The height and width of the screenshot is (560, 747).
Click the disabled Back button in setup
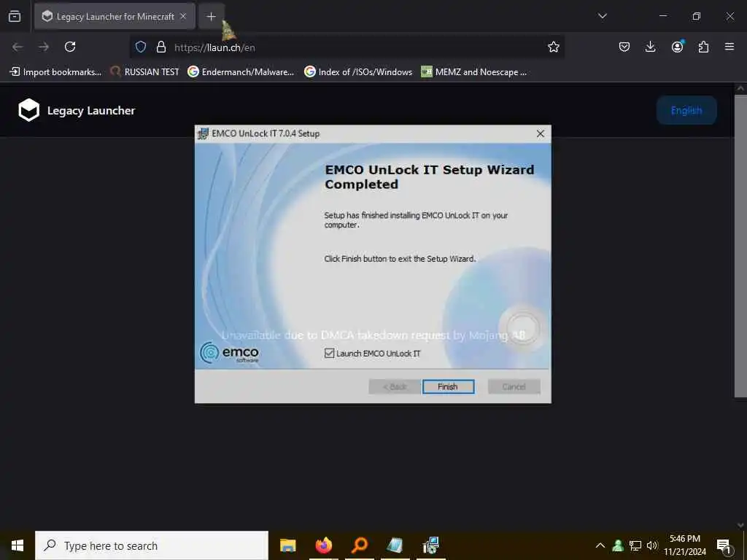[395, 386]
